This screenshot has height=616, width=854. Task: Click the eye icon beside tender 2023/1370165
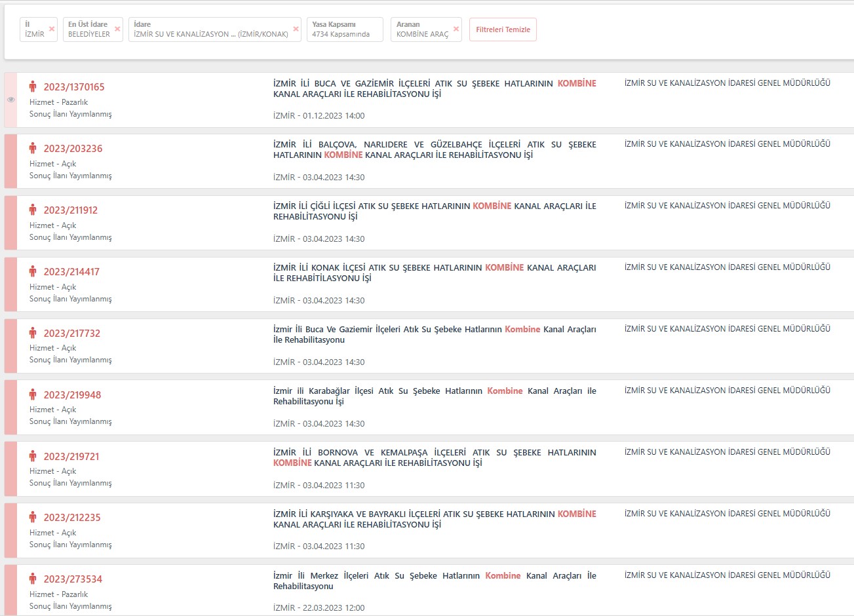click(10, 100)
